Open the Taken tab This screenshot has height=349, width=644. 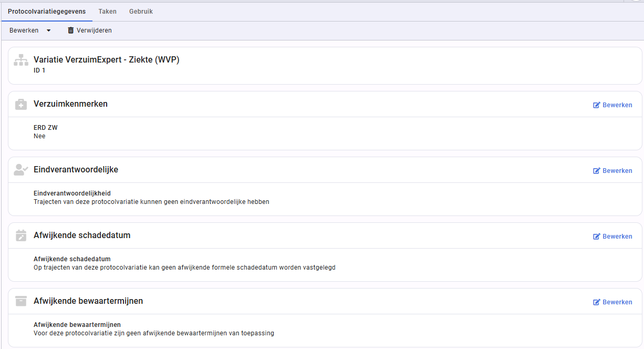click(107, 11)
